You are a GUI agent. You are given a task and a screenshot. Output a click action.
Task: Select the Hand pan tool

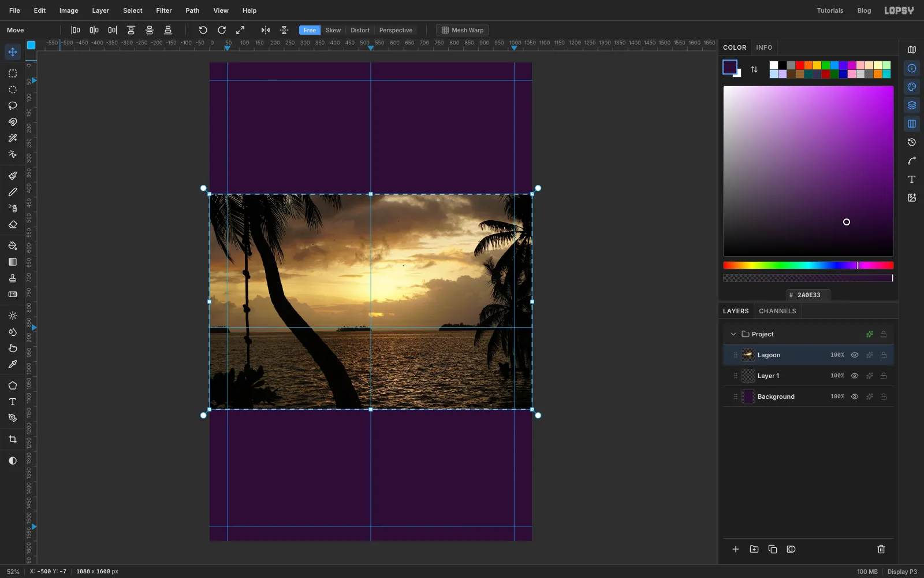[x=13, y=348]
